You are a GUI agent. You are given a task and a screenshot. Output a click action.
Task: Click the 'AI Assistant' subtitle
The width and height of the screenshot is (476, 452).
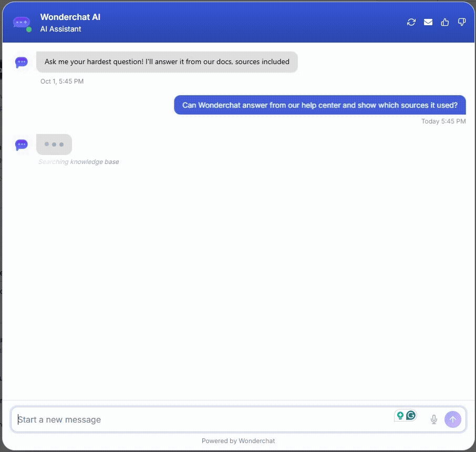(x=61, y=29)
